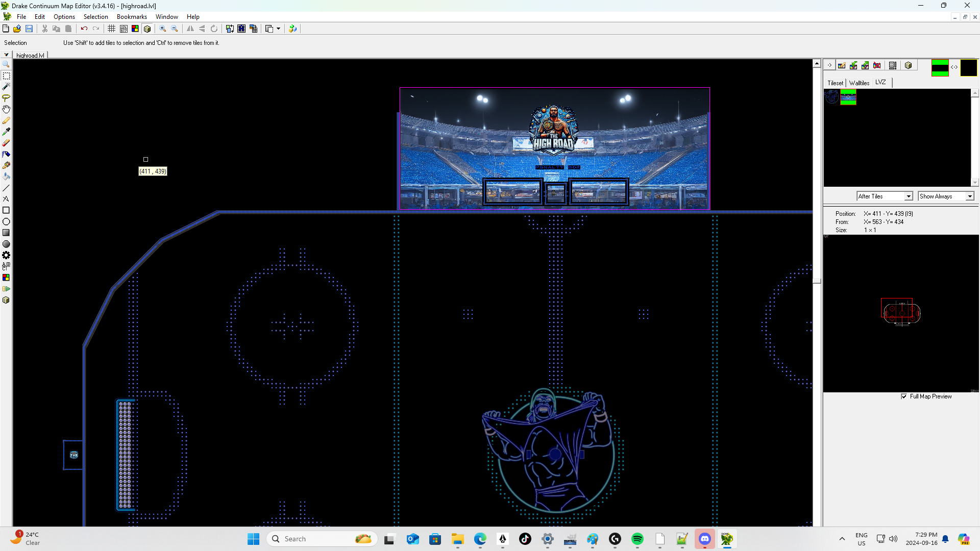The image size is (980, 551).
Task: Zoom out of the map
Action: click(175, 29)
